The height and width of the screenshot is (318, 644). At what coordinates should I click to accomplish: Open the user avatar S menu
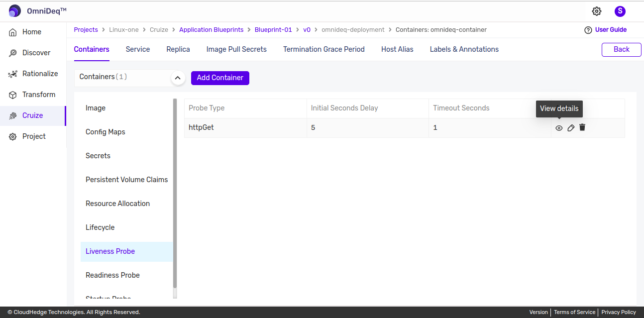point(620,11)
